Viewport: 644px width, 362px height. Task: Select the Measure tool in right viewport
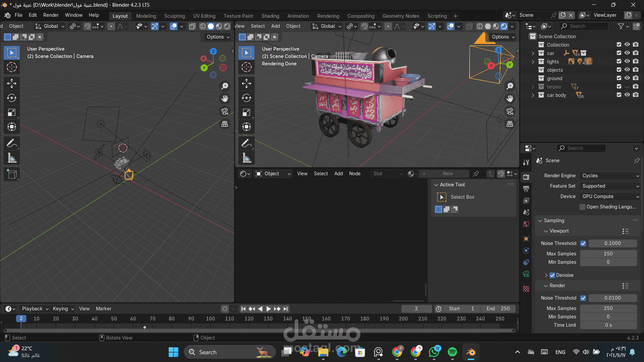[247, 158]
